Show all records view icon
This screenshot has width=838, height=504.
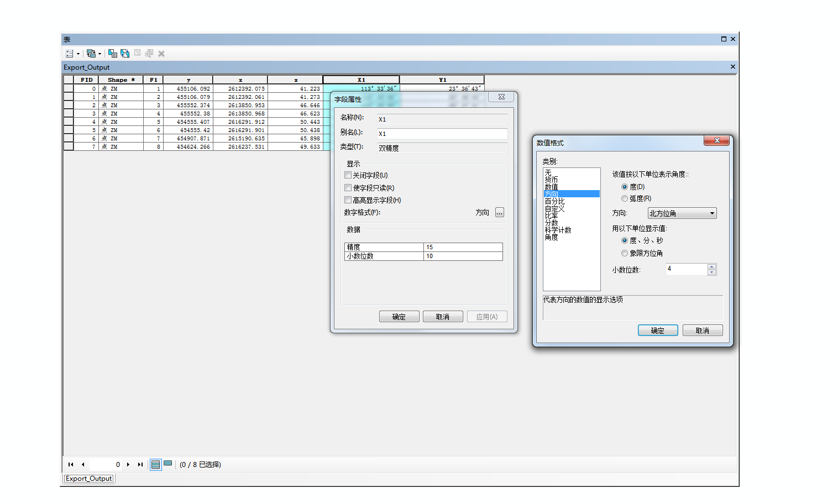(156, 464)
